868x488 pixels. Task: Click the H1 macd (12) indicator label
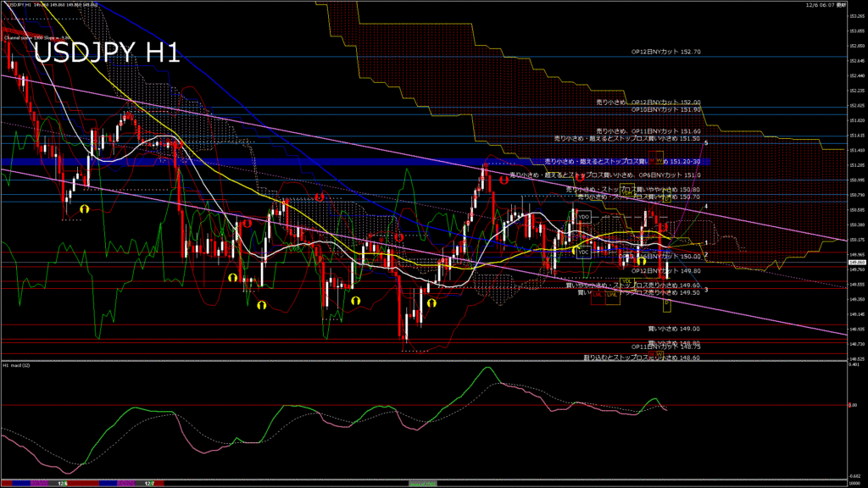tap(17, 366)
